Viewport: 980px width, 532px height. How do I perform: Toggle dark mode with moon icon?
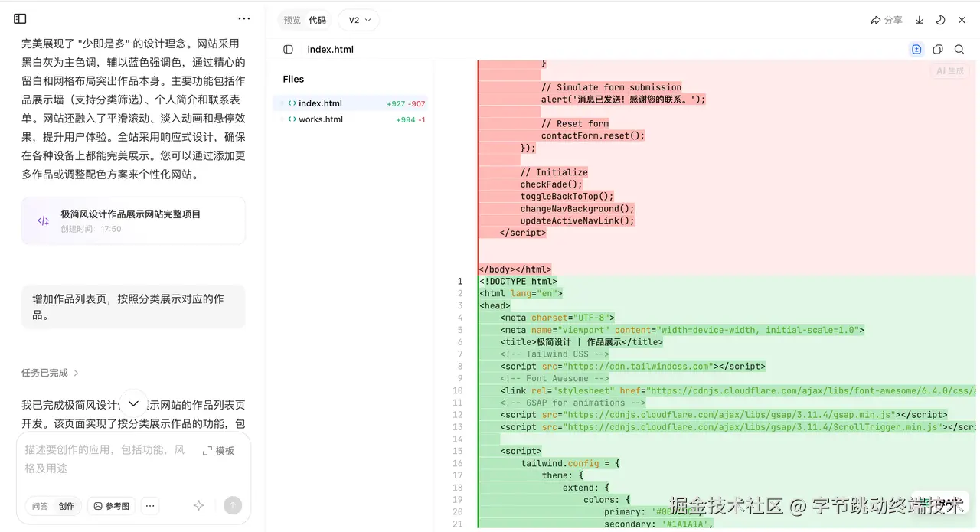pos(941,20)
